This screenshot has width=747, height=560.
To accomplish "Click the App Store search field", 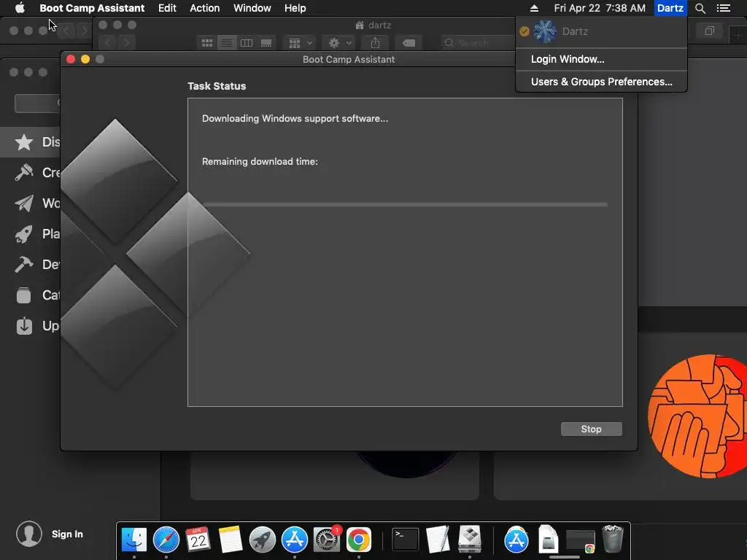I will pyautogui.click(x=37, y=103).
